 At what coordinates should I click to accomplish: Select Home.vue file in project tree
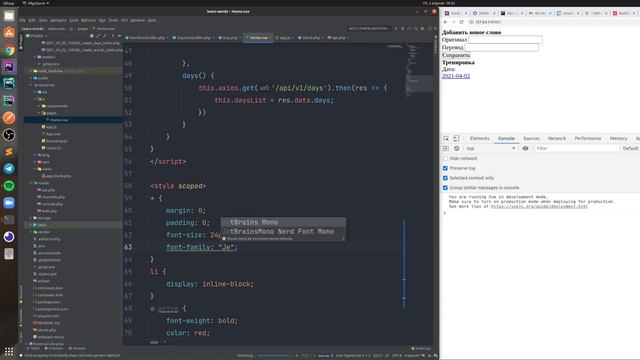click(59, 120)
